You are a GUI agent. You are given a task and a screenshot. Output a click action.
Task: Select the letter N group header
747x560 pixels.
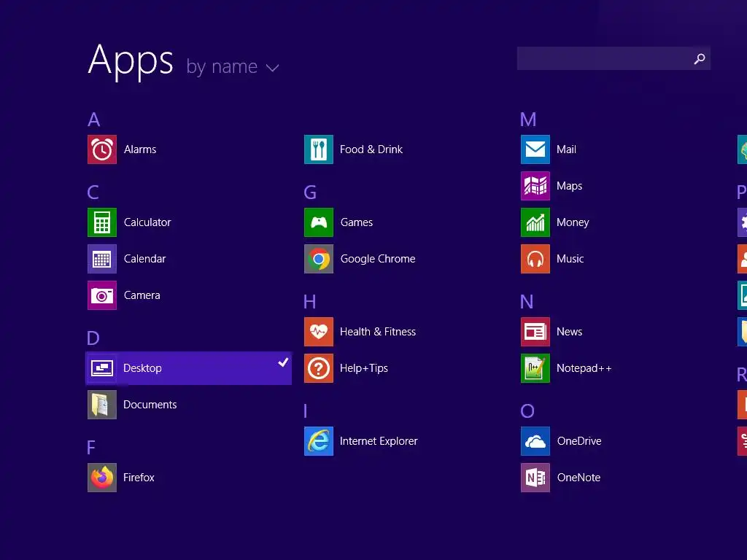coord(527,302)
